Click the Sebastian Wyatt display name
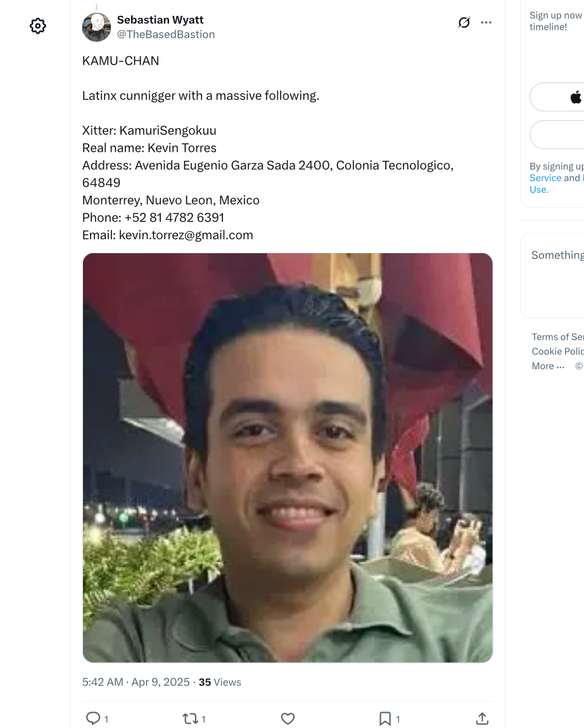Screen dimensions: 584x728 (x=160, y=20)
